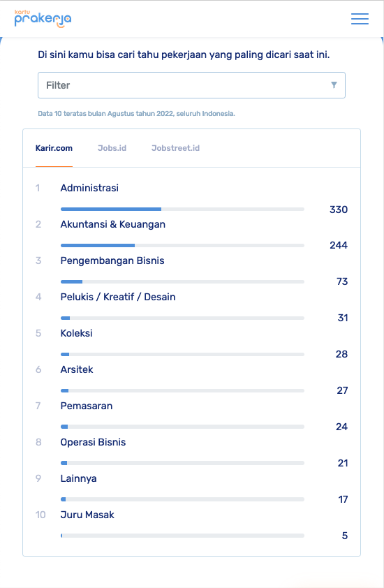Click the 330 count beside Administrasi
The width and height of the screenshot is (384, 588).
pos(338,210)
